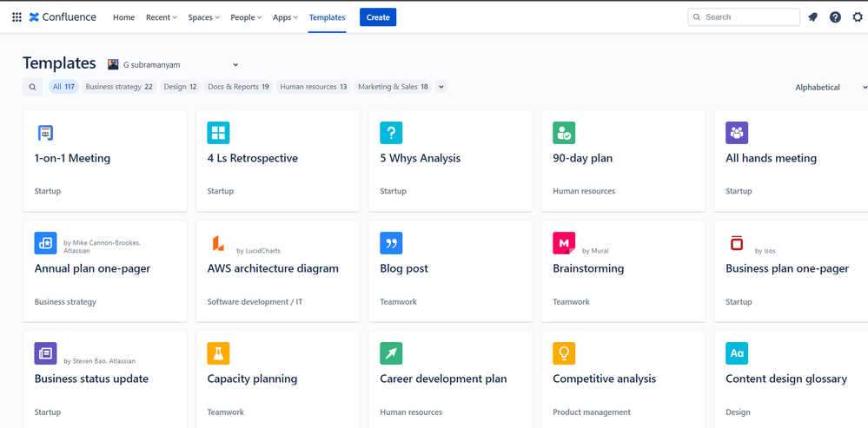This screenshot has width=868, height=428.
Task: Click the Business status update icon
Action: 45,353
